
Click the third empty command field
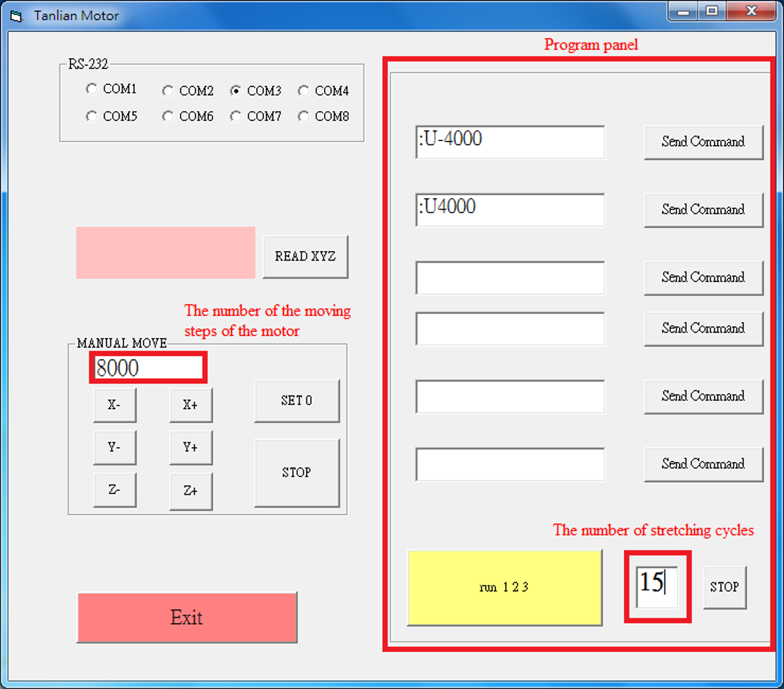(510, 278)
